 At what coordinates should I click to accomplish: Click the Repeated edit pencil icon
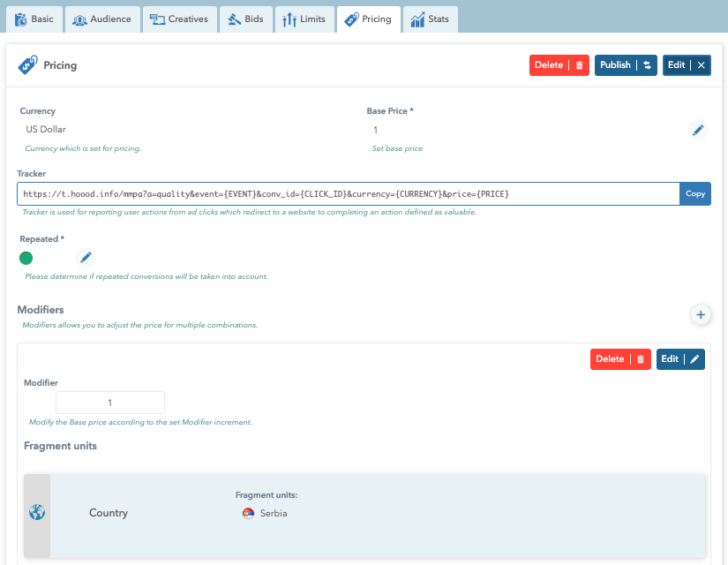[x=86, y=258]
